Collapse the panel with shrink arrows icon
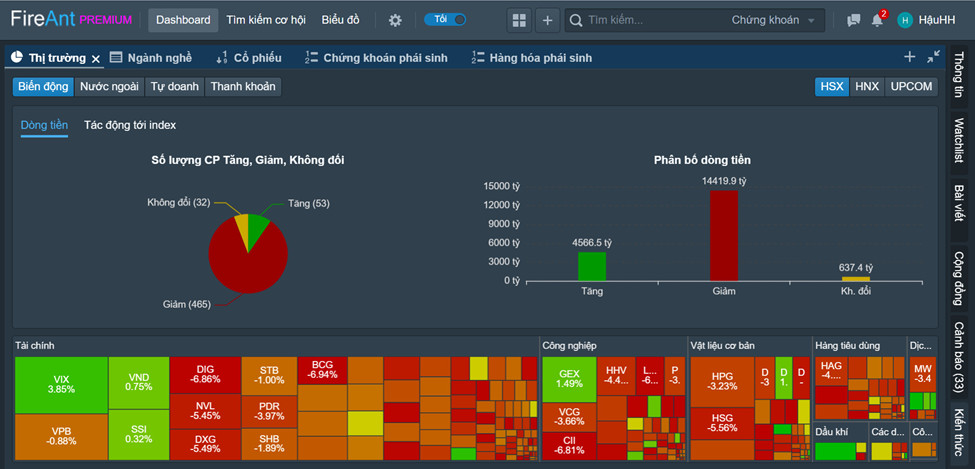The image size is (975, 469). coord(933,57)
